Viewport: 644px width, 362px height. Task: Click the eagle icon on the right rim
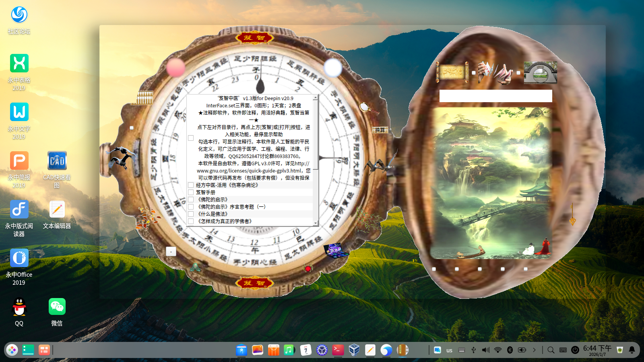[381, 162]
